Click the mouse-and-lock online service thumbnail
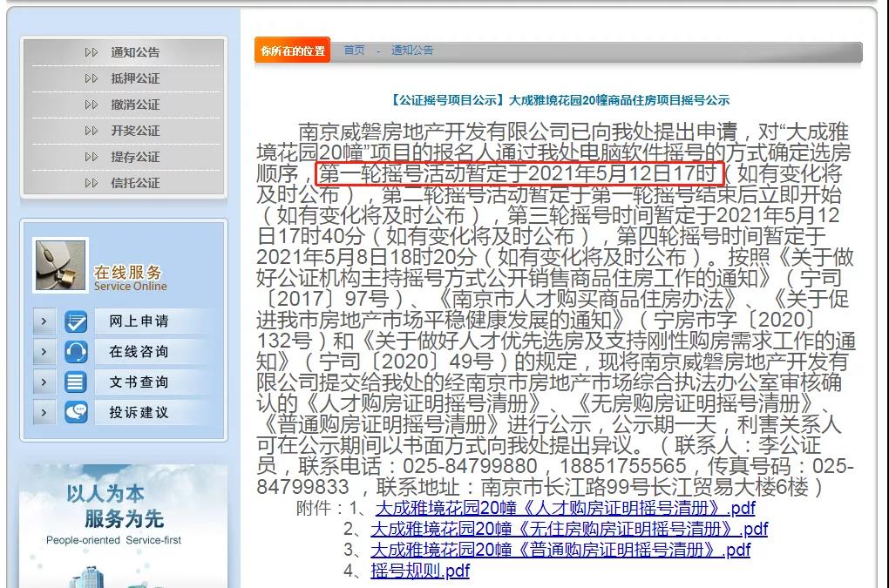 point(60,265)
